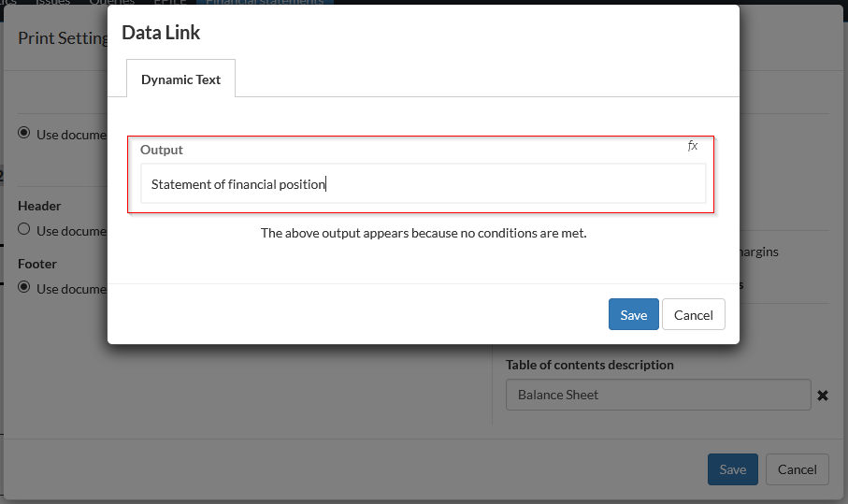
Task: Focus the Balance Sheet description field
Action: (x=657, y=395)
